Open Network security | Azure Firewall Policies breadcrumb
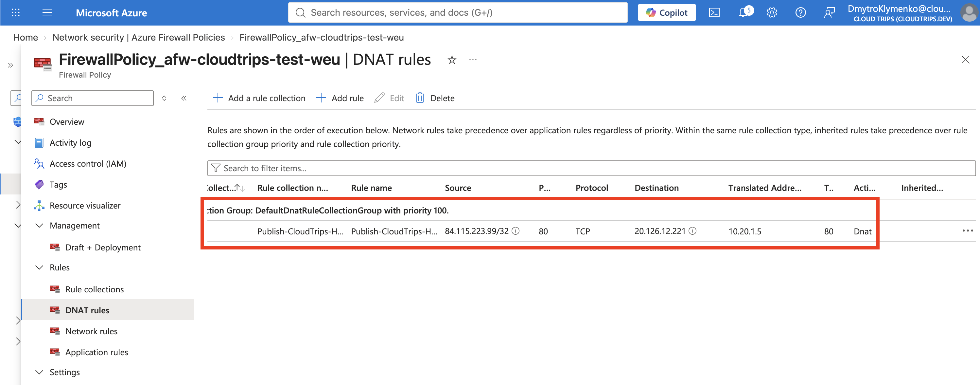The width and height of the screenshot is (980, 385). [138, 37]
